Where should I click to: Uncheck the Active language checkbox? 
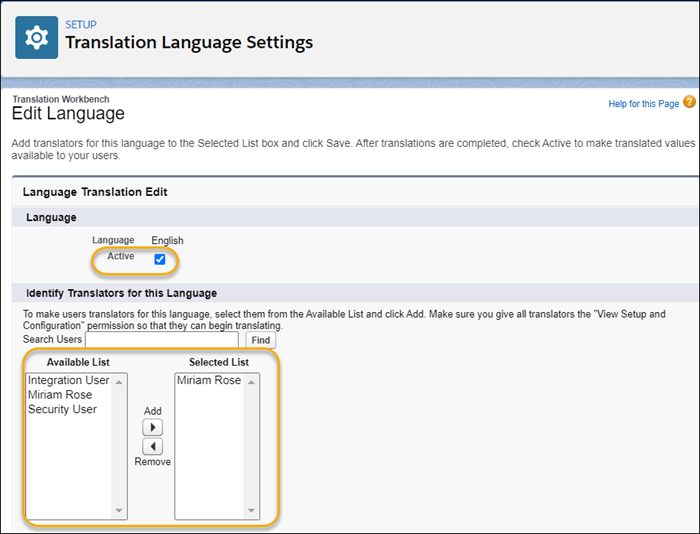(160, 259)
